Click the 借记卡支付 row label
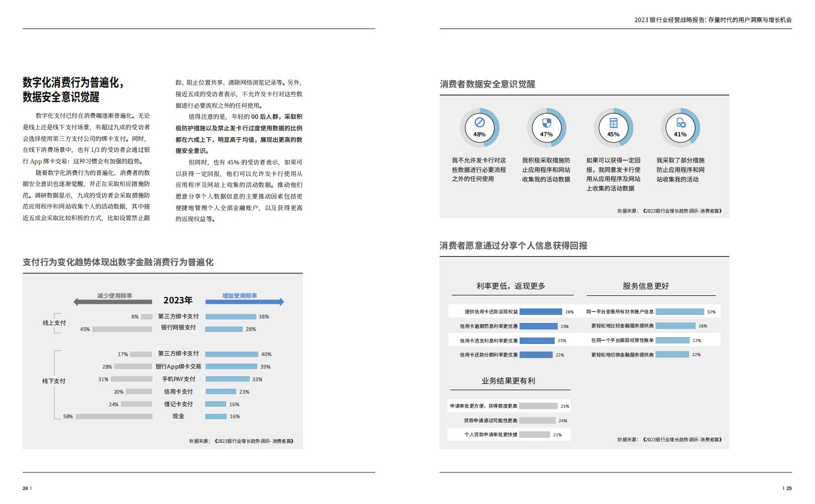This screenshot has width=815, height=504. pos(179,404)
